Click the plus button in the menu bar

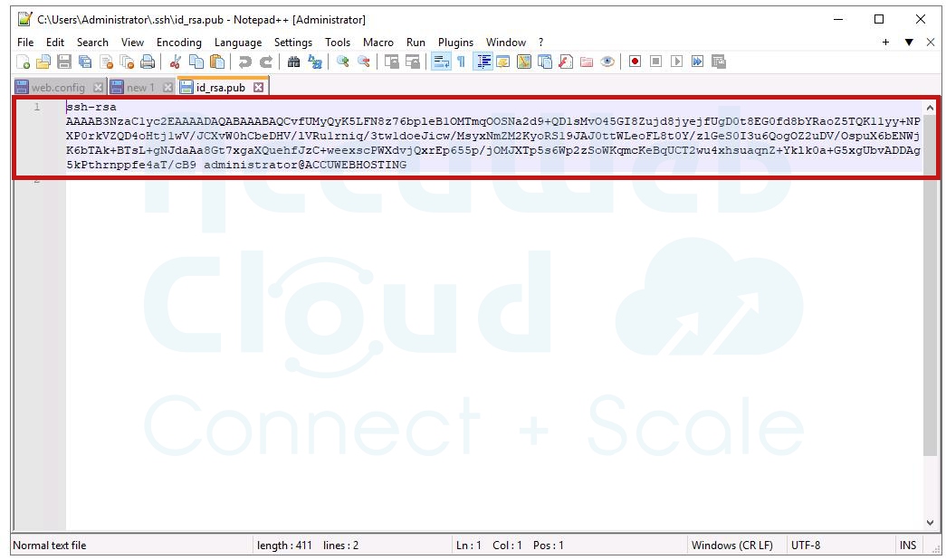[x=885, y=43]
